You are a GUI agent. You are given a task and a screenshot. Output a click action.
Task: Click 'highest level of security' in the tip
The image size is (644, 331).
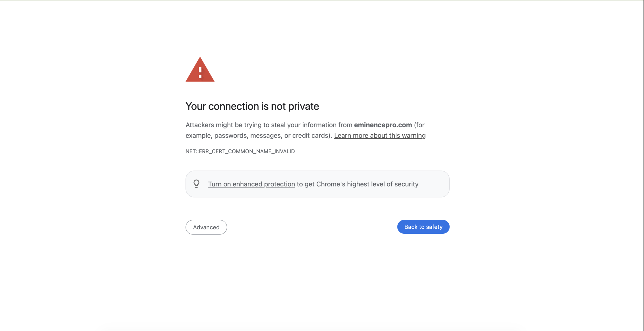point(383,184)
